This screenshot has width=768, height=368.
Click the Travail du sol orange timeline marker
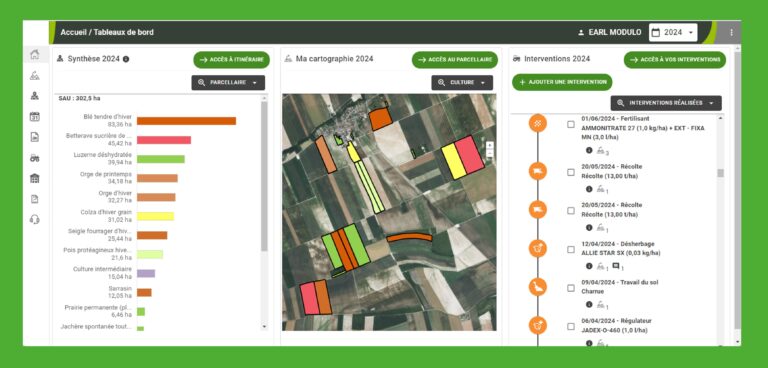pyautogui.click(x=538, y=287)
